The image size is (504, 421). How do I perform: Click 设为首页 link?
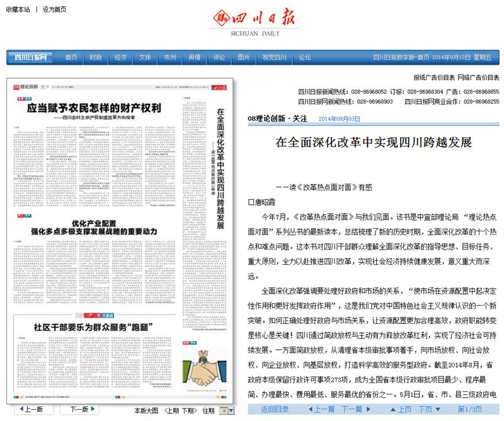click(x=54, y=9)
